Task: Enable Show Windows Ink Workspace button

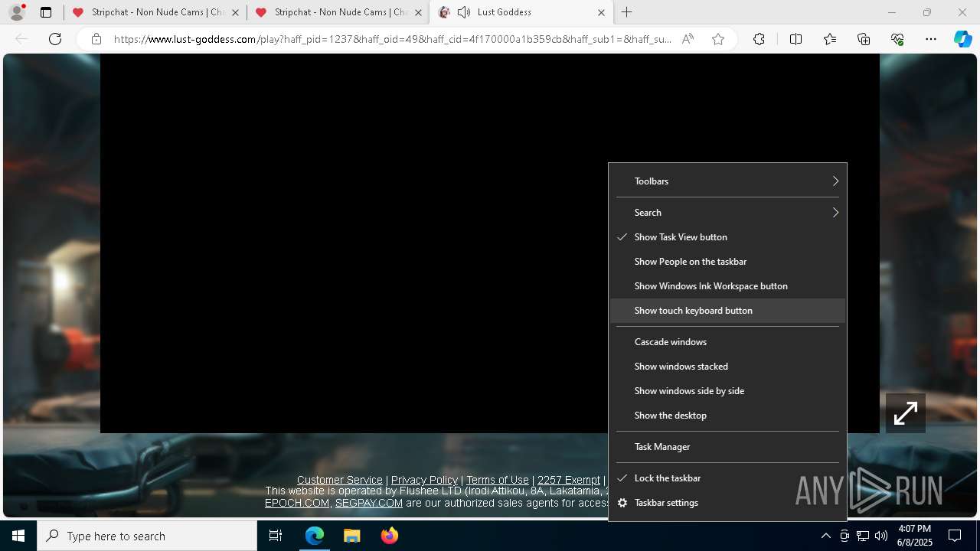Action: (727, 286)
